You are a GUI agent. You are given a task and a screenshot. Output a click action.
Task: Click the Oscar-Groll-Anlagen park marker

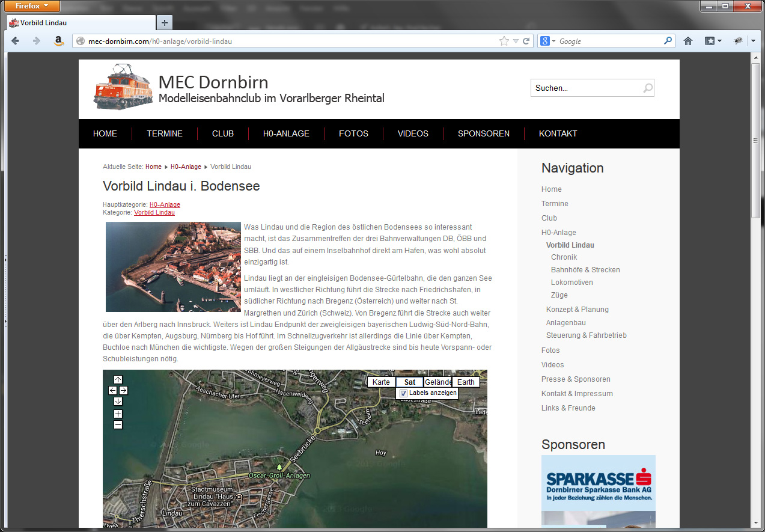click(x=279, y=466)
